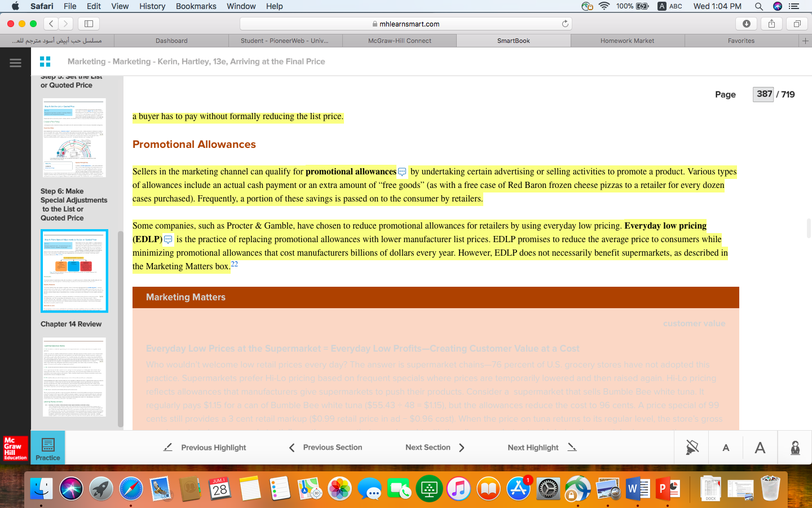Click the McGraw Hill Education logo
812x508 pixels.
pyautogui.click(x=15, y=448)
